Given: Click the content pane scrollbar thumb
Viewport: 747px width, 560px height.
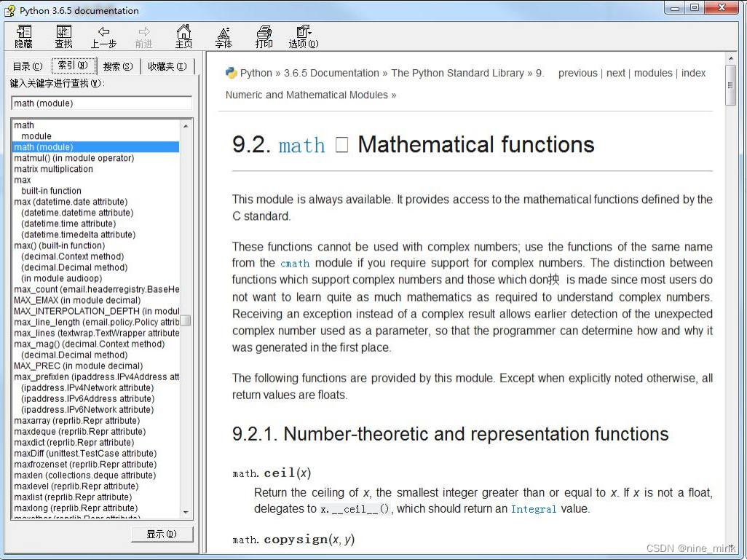Looking at the screenshot, I should (x=731, y=85).
